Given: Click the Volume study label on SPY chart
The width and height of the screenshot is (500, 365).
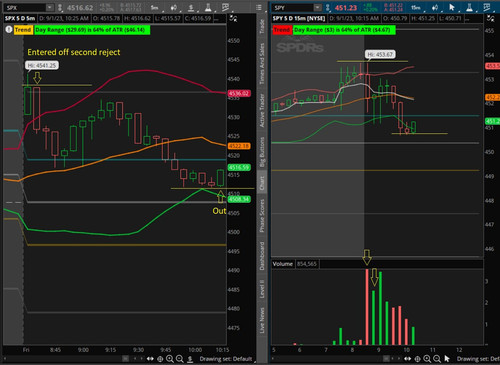Looking at the screenshot, I should pyautogui.click(x=283, y=264).
